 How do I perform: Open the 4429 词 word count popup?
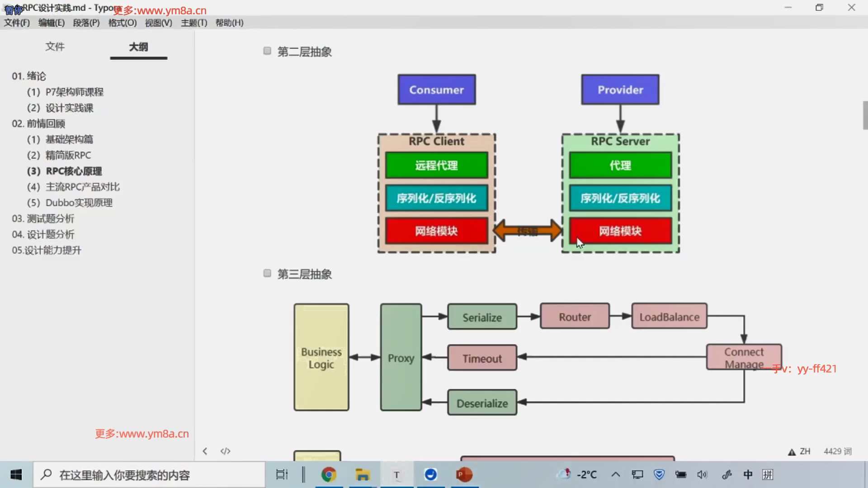click(837, 451)
